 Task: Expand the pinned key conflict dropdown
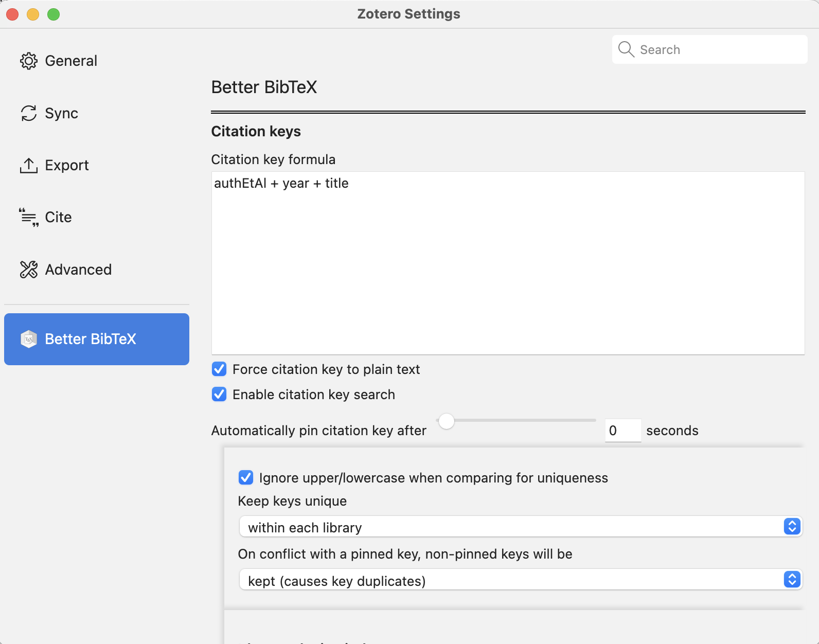pyautogui.click(x=520, y=580)
